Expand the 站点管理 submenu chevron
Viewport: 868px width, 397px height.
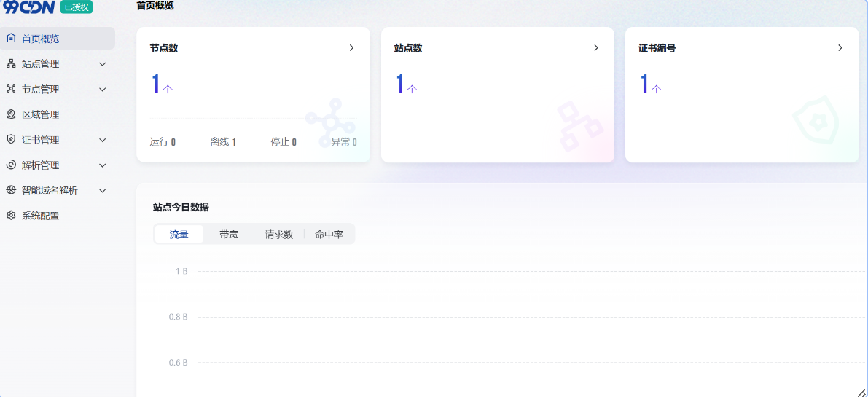(x=103, y=64)
